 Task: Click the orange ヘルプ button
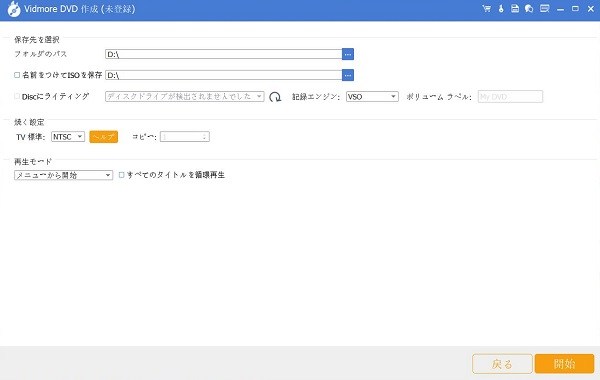pos(104,137)
